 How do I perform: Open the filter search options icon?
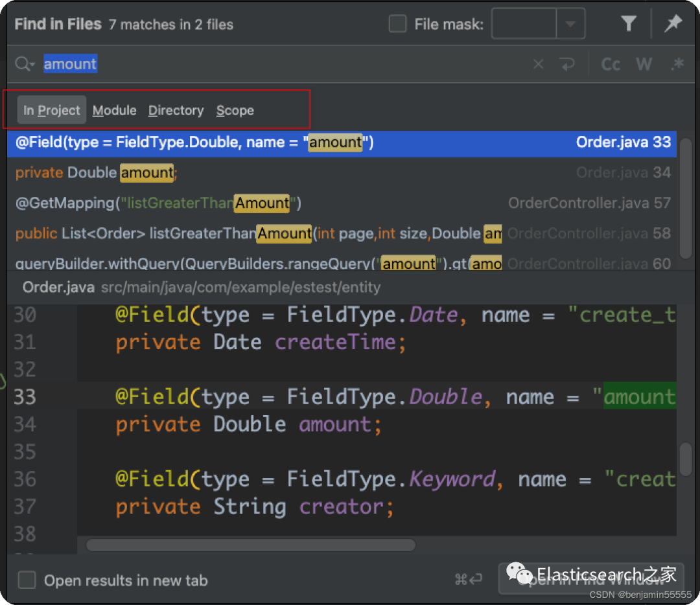click(x=629, y=23)
